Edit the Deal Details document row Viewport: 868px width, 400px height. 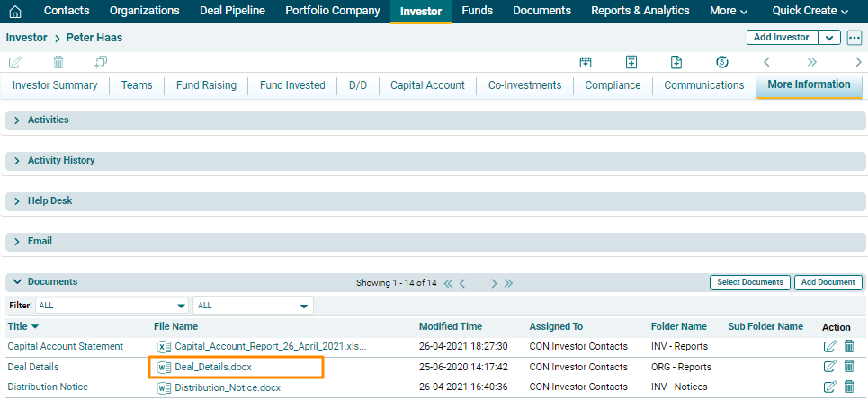pos(829,367)
